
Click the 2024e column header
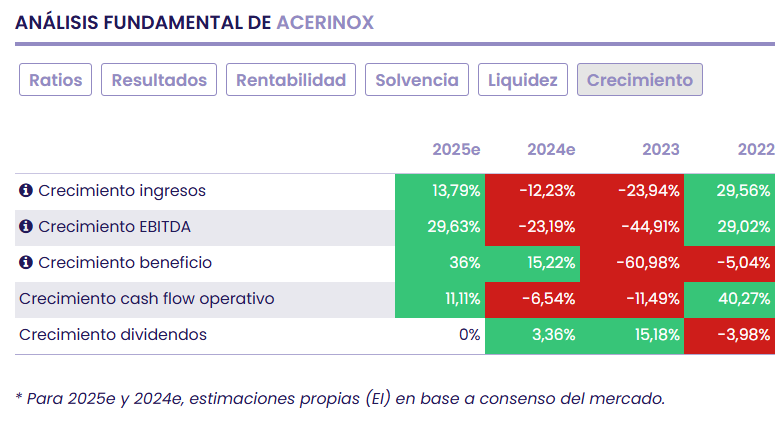551,150
